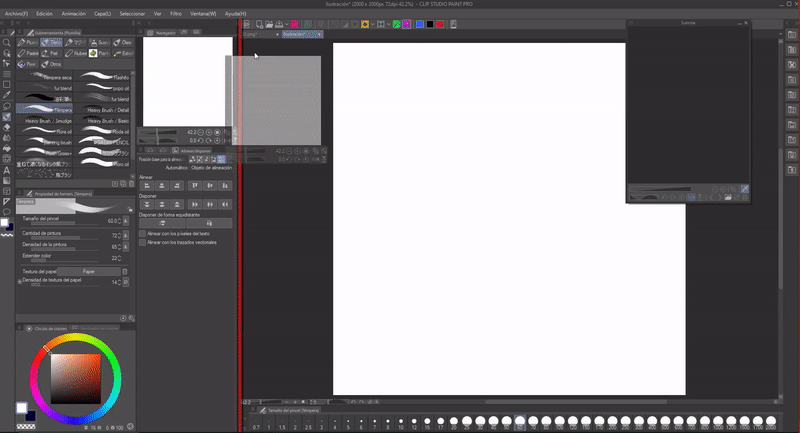Open the Capa(L) menu
This screenshot has height=433, width=800.
point(103,14)
